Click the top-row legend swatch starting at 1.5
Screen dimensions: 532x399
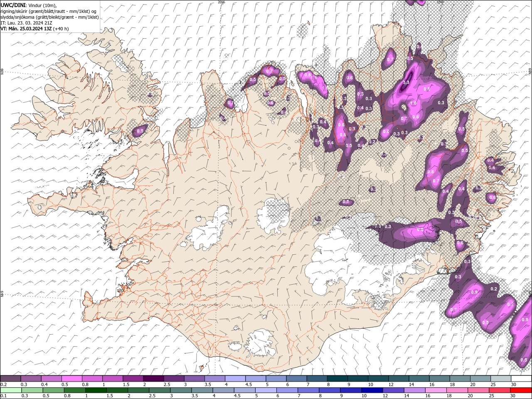133,379
